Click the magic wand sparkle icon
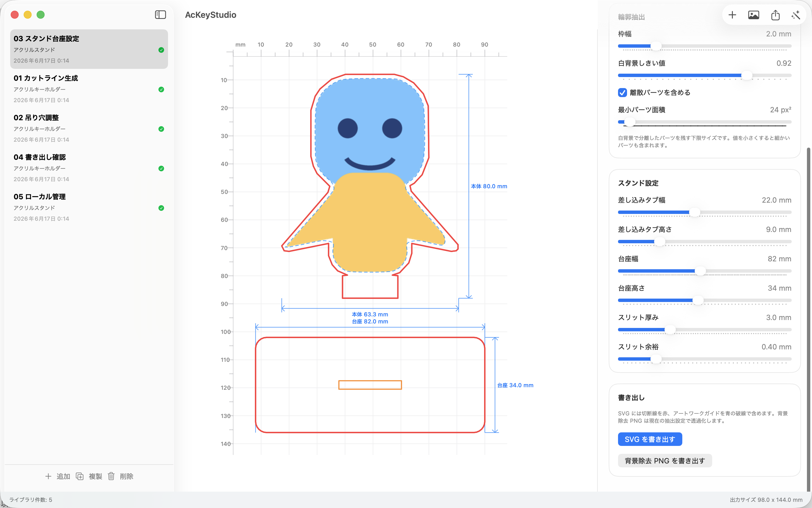This screenshot has height=508, width=812. (x=796, y=15)
